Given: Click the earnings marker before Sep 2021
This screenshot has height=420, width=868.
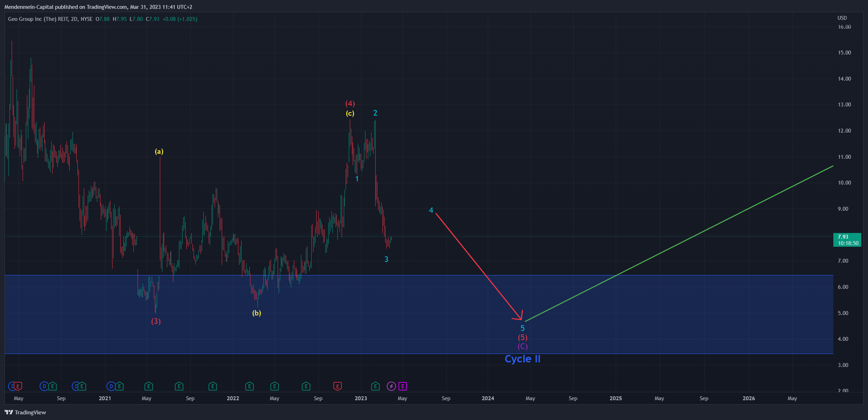Looking at the screenshot, I should (x=179, y=386).
